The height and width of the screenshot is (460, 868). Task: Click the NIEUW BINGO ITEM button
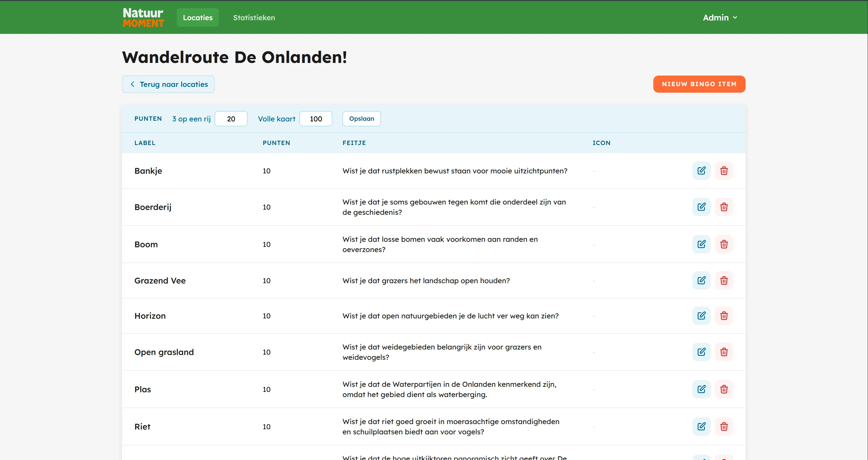click(x=699, y=84)
